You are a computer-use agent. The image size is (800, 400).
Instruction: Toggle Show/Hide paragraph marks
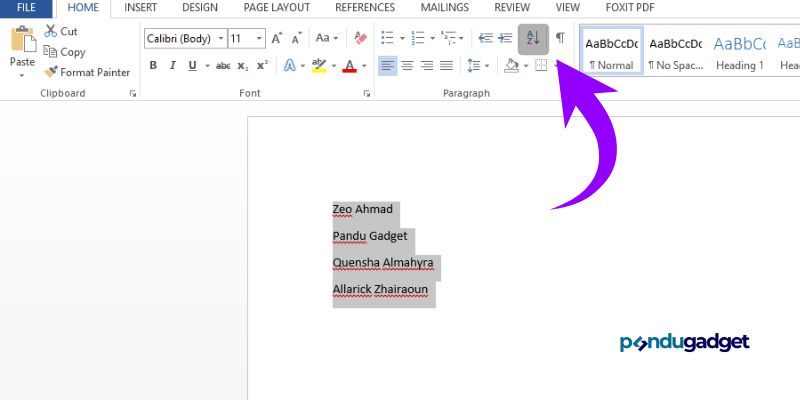(560, 38)
